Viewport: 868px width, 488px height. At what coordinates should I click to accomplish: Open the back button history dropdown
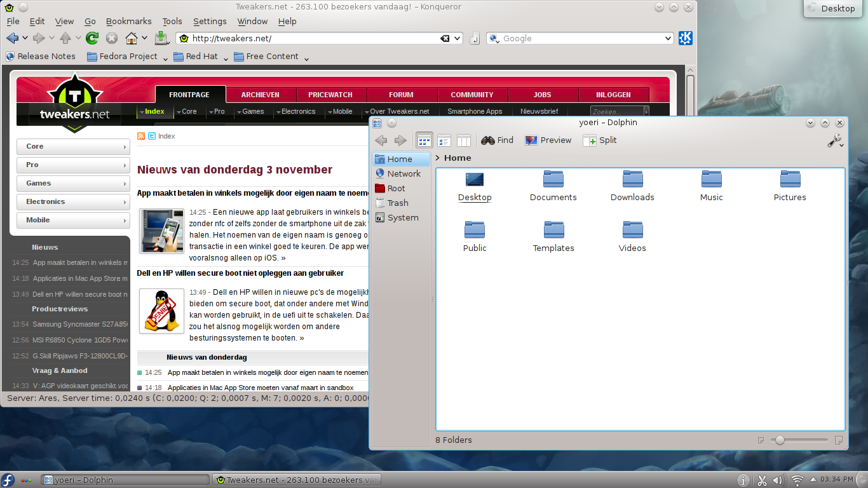coord(24,38)
